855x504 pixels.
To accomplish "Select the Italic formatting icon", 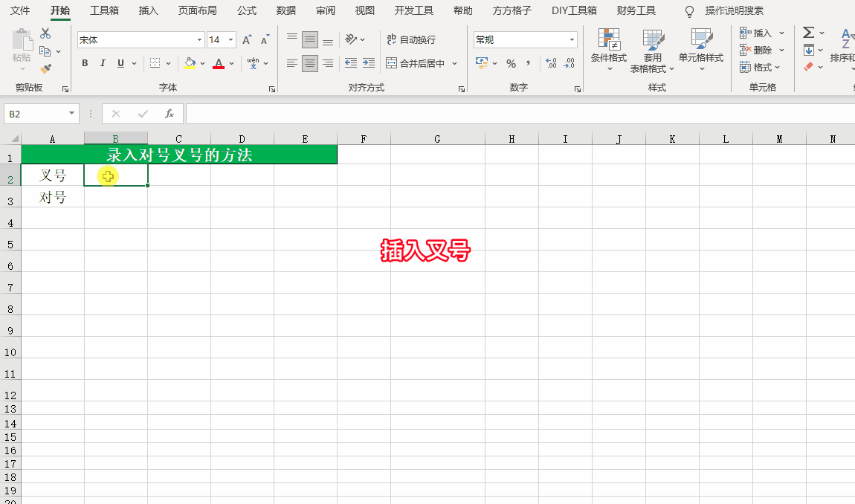I will [102, 63].
